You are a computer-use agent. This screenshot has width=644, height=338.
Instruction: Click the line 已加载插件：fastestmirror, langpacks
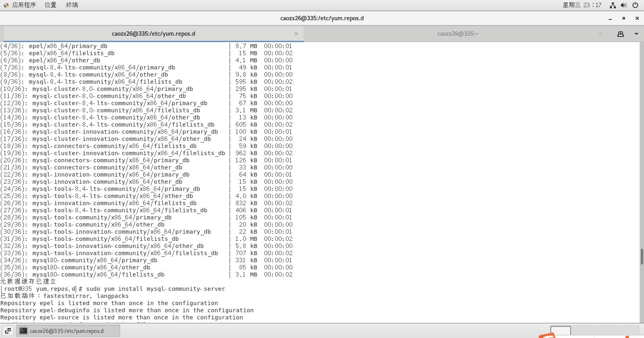tap(65, 296)
